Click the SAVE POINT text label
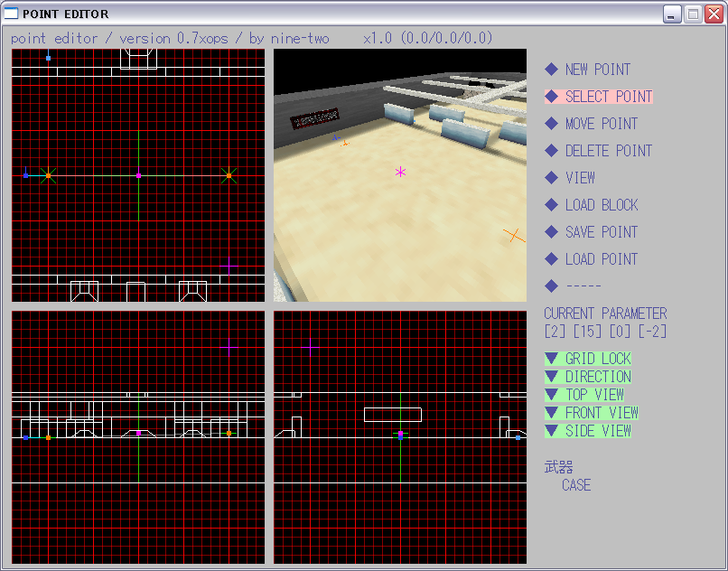Image resolution: width=728 pixels, height=571 pixels. tap(601, 232)
